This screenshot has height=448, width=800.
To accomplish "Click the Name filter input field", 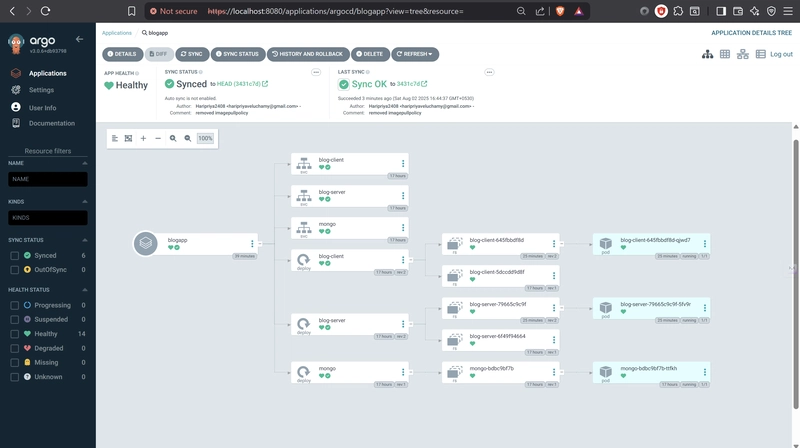I will pos(48,179).
